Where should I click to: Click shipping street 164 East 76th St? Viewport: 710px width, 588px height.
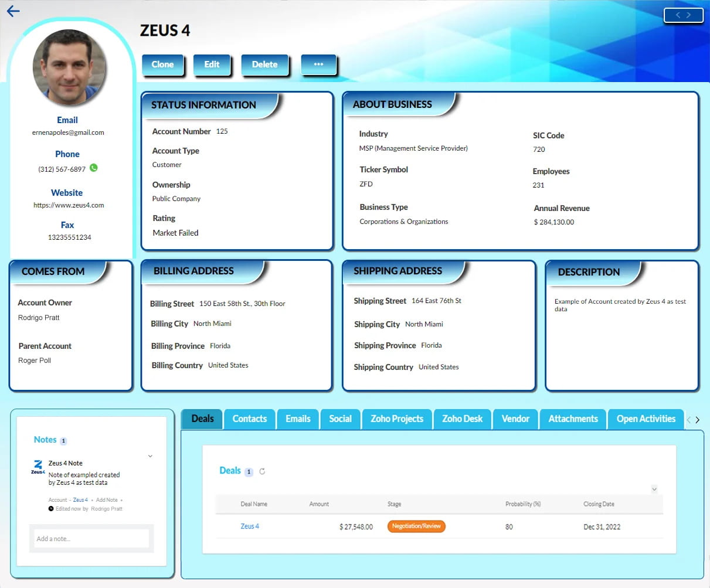coord(436,301)
